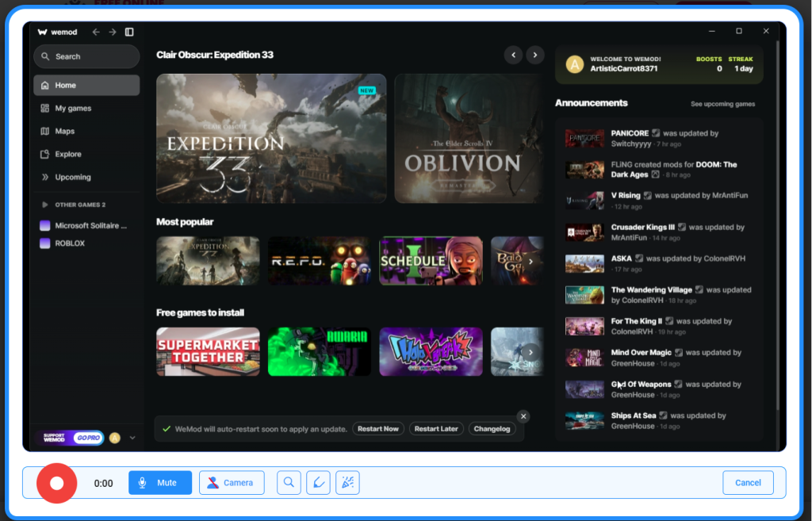Click the ASKA game thumbnail
The width and height of the screenshot is (812, 521).
(x=584, y=263)
